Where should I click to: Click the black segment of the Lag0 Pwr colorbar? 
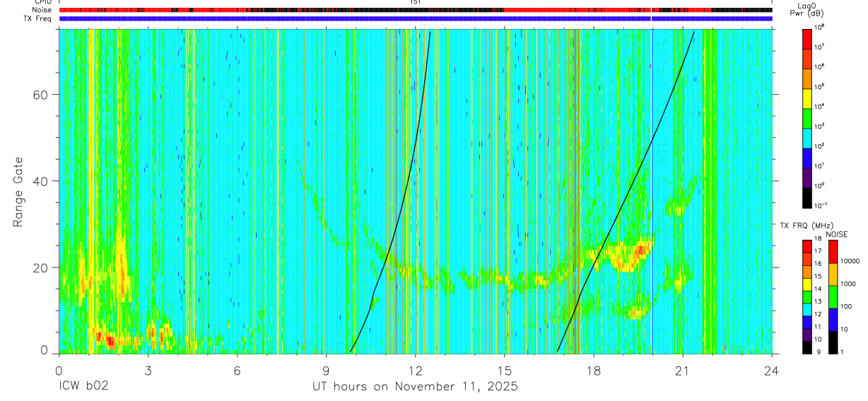pos(807,197)
